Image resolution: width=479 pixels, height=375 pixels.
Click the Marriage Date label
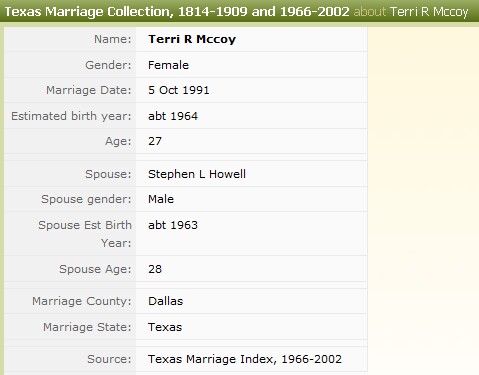click(89, 90)
